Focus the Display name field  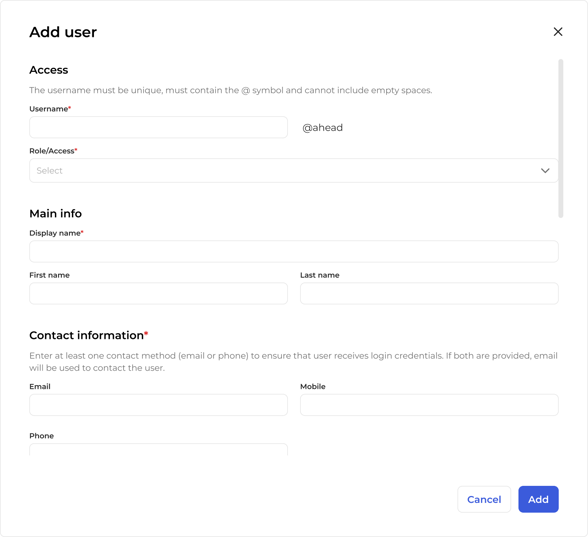[x=294, y=251]
